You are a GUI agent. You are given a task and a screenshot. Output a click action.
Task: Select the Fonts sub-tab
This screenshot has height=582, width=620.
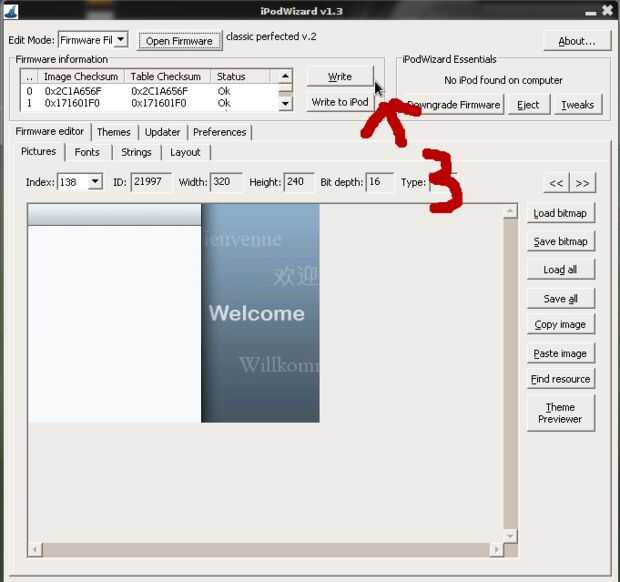[x=87, y=152]
